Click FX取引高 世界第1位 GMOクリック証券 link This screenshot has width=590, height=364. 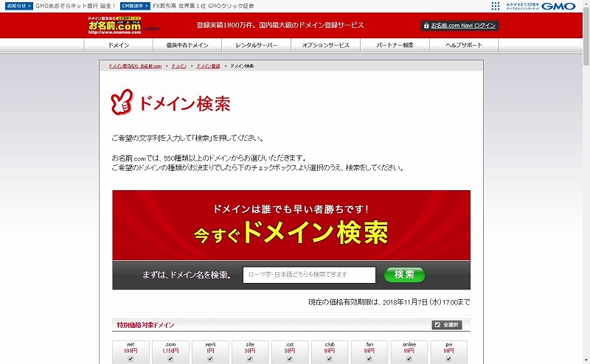tap(204, 6)
